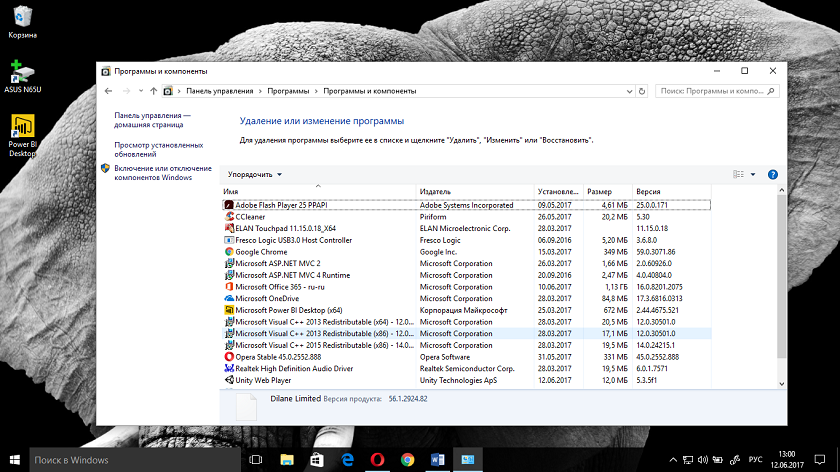Screen dimensions: 840x472
Task: Click the volume icon in system tray
Action: click(703, 460)
